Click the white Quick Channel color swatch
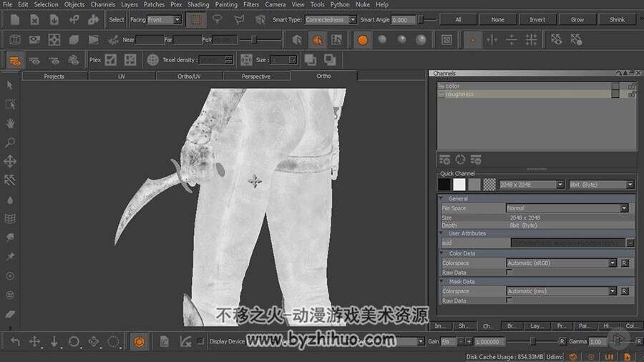 (459, 185)
